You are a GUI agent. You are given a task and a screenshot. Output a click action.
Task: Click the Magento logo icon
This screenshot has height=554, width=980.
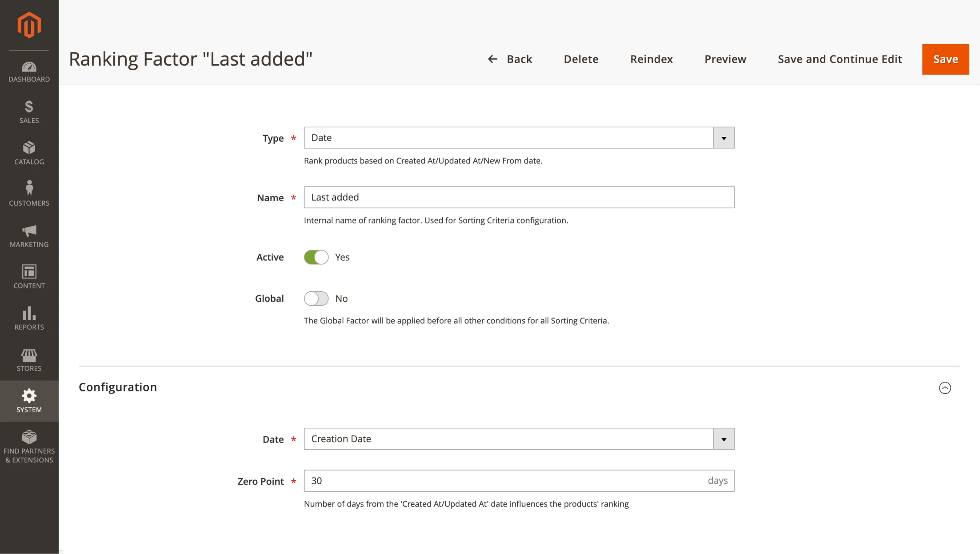29,25
